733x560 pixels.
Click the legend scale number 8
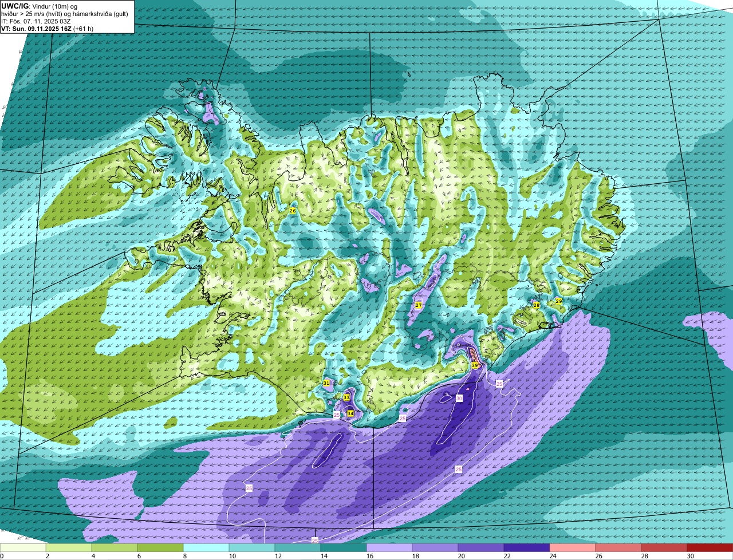pyautogui.click(x=185, y=556)
